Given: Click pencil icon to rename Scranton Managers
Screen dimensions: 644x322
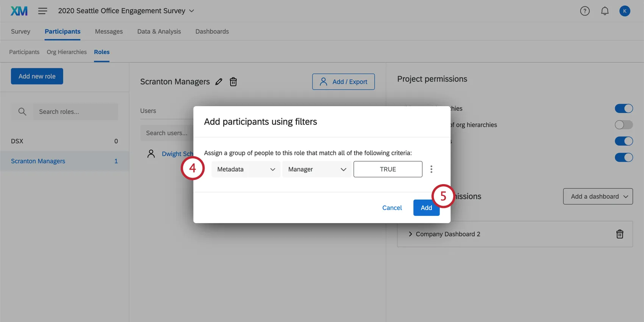Looking at the screenshot, I should point(219,82).
